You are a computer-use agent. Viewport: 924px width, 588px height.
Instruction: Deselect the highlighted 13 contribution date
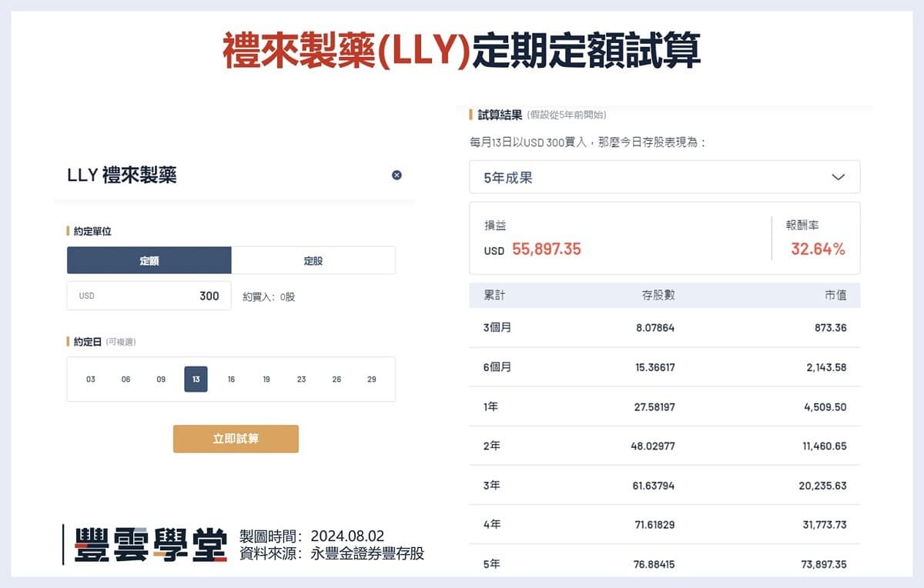pyautogui.click(x=196, y=379)
